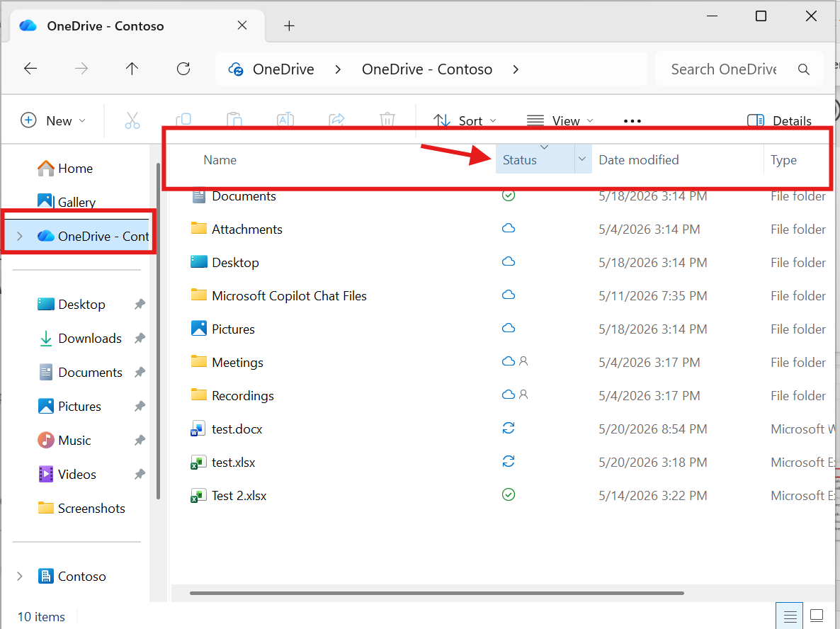Viewport: 840px width, 629px height.
Task: Sort by the Status column header
Action: (520, 159)
